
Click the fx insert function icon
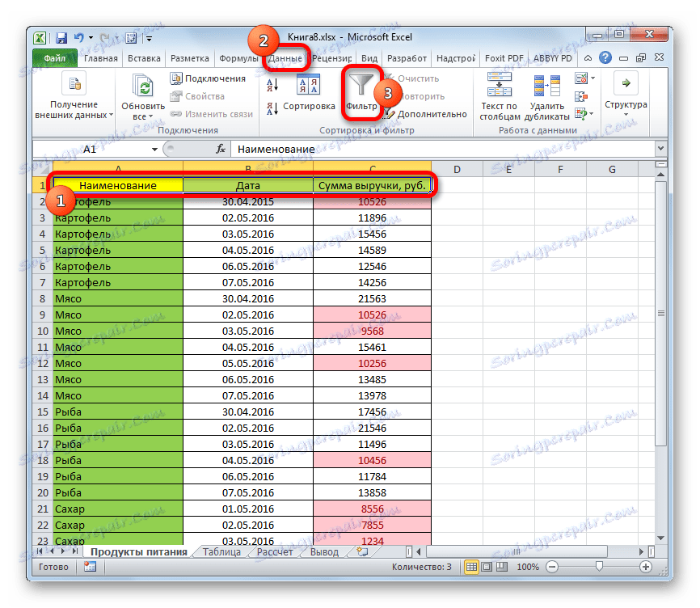coord(221,149)
